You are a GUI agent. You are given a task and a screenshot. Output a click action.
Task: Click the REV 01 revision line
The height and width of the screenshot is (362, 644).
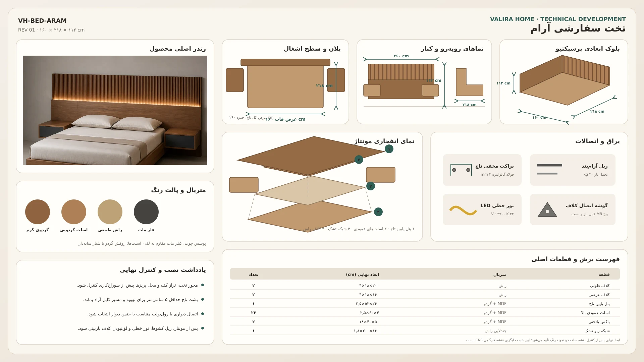[51, 30]
